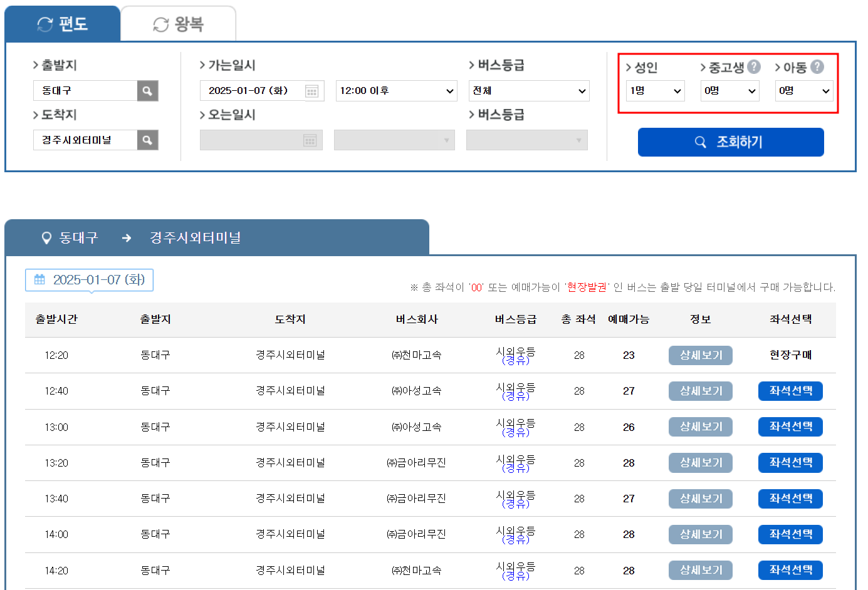
Task: Open calendar icon for 가는일시 date
Action: pyautogui.click(x=311, y=91)
